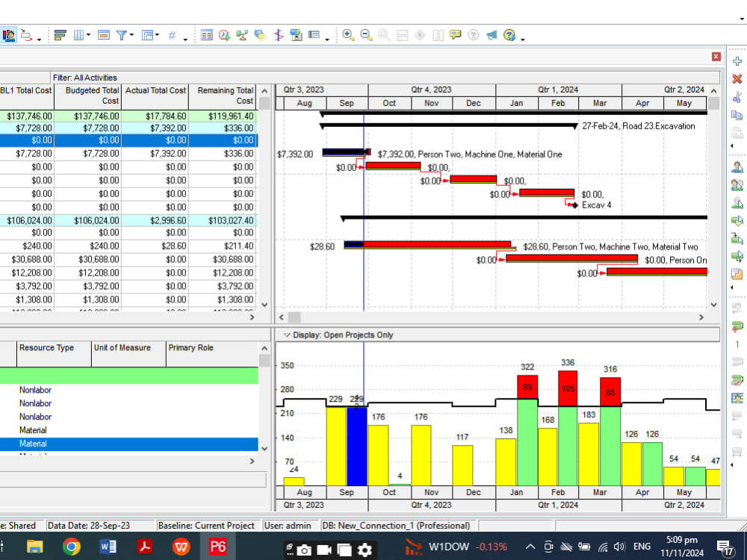
Task: Click the yellow speech-bubble hint help icon
Action: click(456, 35)
